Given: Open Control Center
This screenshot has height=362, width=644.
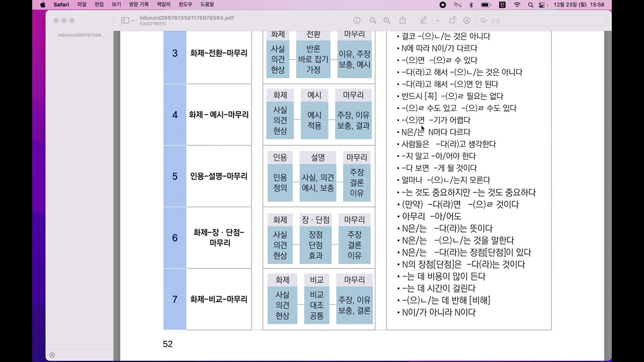Looking at the screenshot, I should click(542, 5).
